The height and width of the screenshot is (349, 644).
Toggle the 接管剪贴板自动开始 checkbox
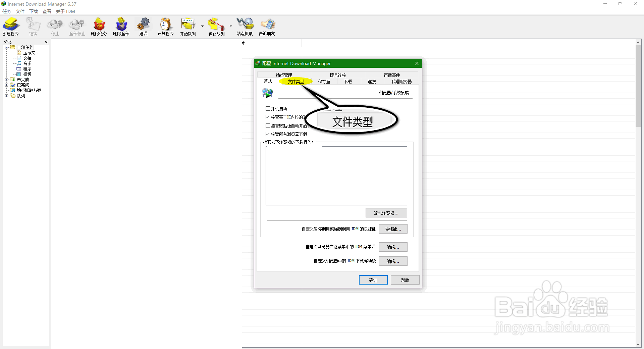click(268, 126)
